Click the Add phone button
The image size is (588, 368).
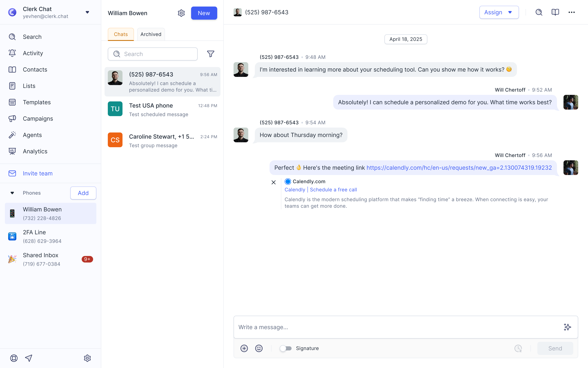point(83,193)
